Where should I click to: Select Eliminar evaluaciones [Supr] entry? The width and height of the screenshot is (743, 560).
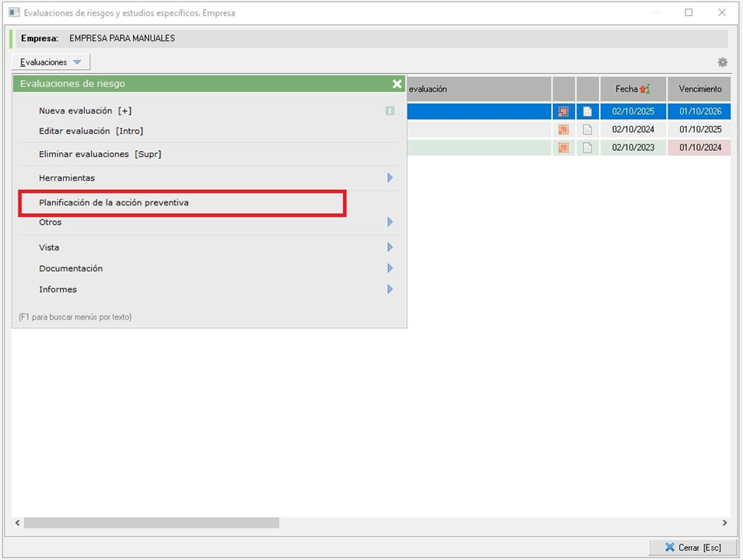tap(100, 155)
